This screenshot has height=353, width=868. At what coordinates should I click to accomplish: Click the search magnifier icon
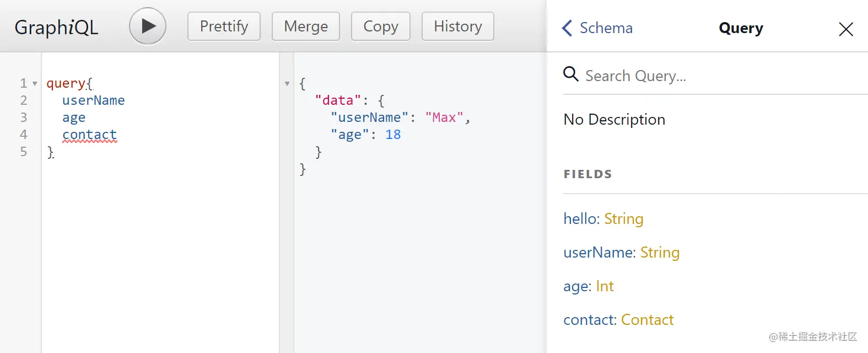[x=571, y=74]
